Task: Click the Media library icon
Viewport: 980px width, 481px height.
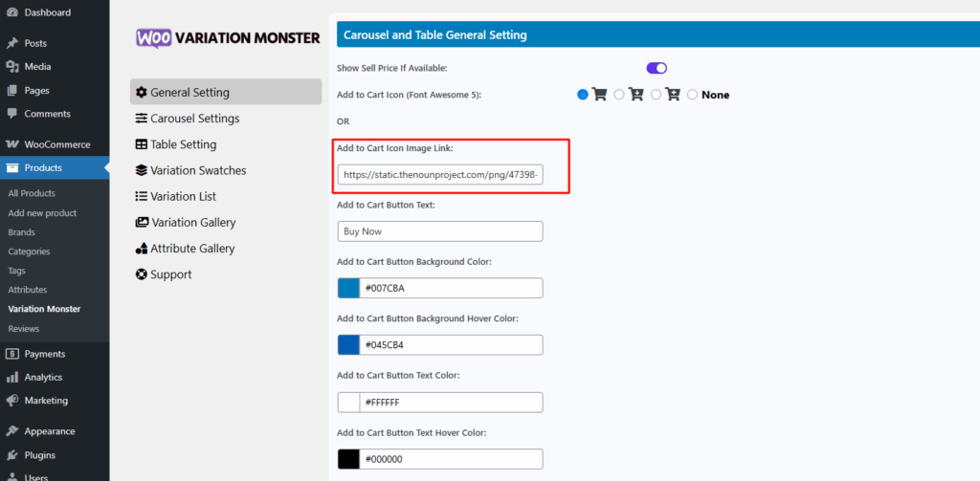Action: click(11, 67)
